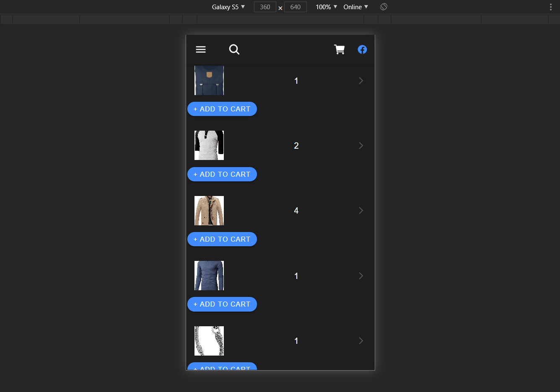Click the search magnifier icon
This screenshot has height=392, width=560.
pos(234,49)
